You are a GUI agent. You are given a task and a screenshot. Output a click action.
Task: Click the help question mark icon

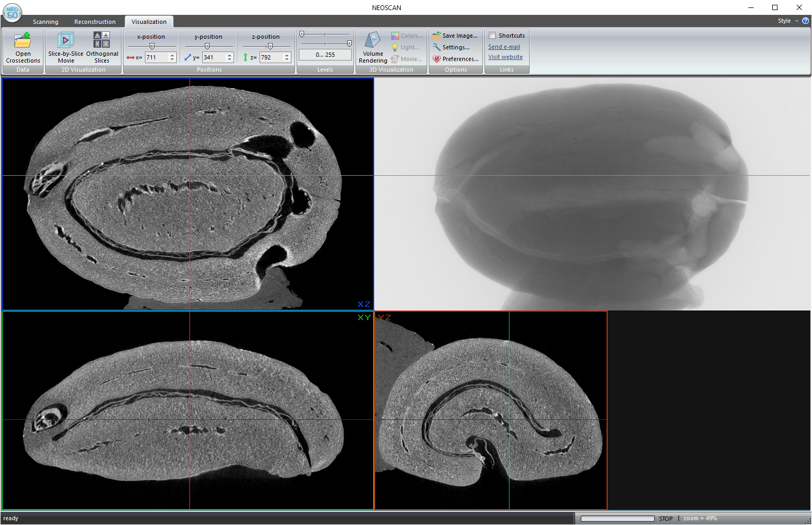coord(806,21)
